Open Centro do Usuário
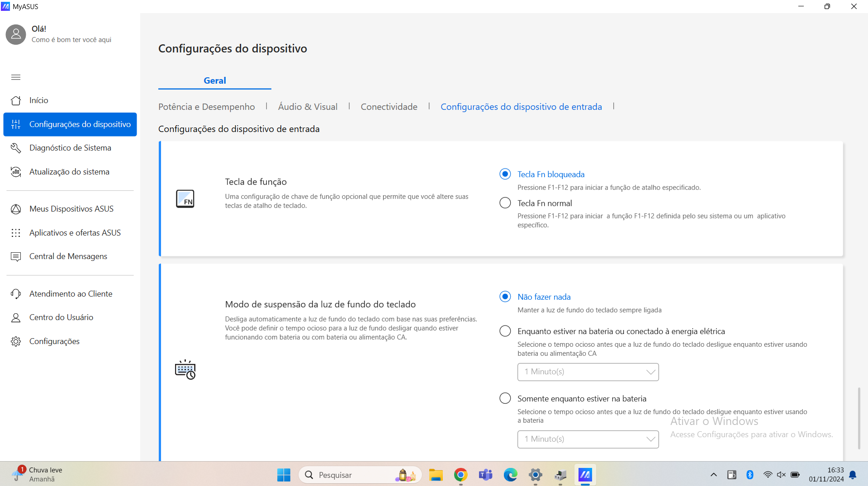The height and width of the screenshot is (486, 868). (x=70, y=317)
